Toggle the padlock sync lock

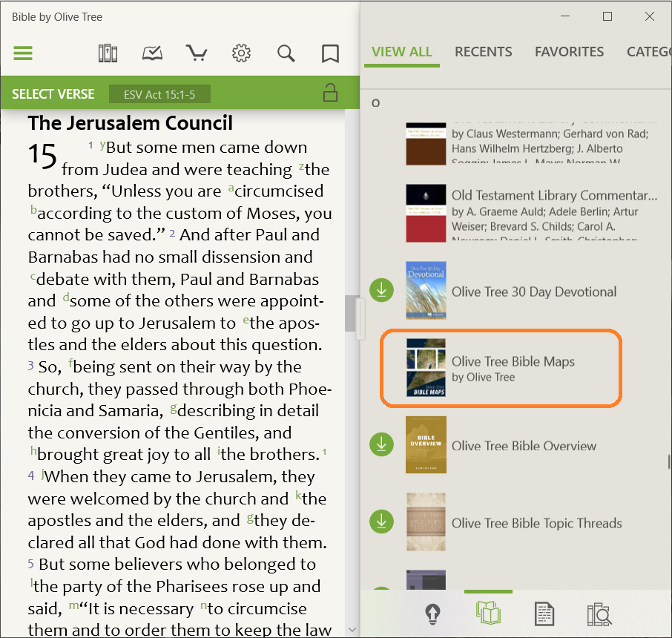330,93
